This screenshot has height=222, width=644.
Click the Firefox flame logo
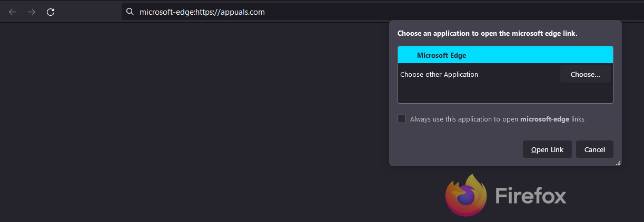tap(466, 196)
